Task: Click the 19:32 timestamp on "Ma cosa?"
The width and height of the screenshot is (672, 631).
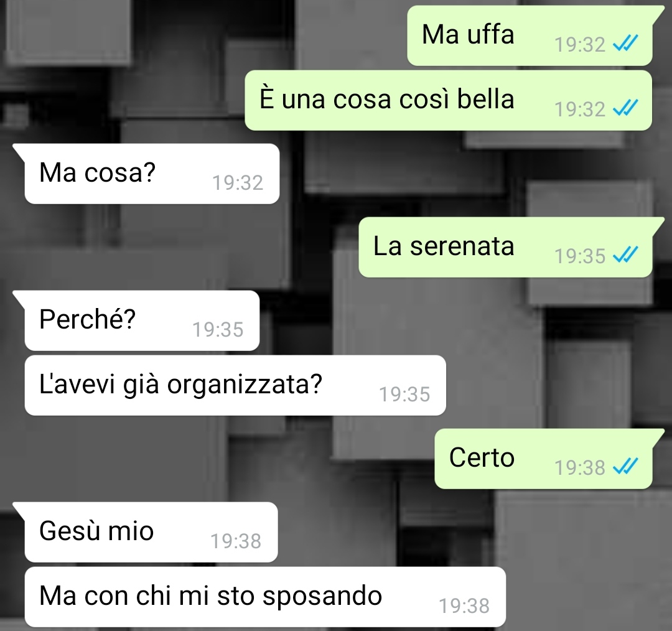Action: click(x=238, y=183)
